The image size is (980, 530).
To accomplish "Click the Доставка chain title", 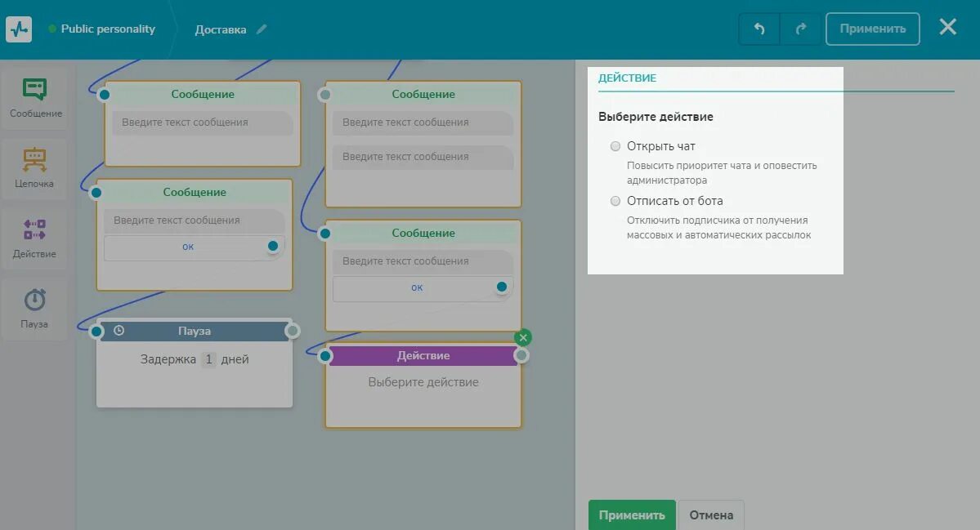I will [x=221, y=29].
